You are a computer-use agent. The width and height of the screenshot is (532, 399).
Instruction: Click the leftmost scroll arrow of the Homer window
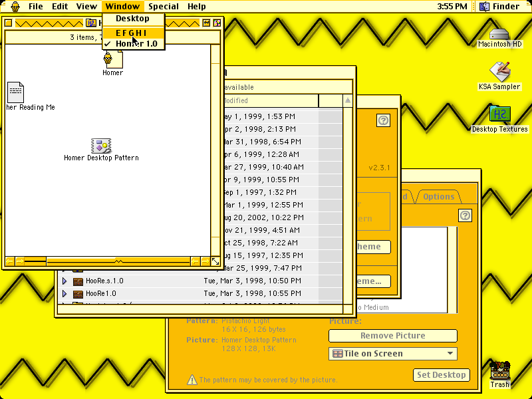[9, 261]
